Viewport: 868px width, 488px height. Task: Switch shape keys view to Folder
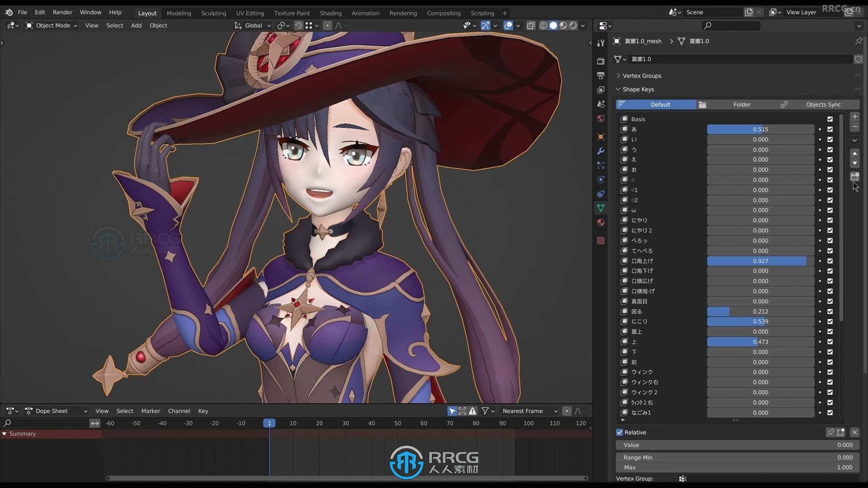pyautogui.click(x=737, y=105)
